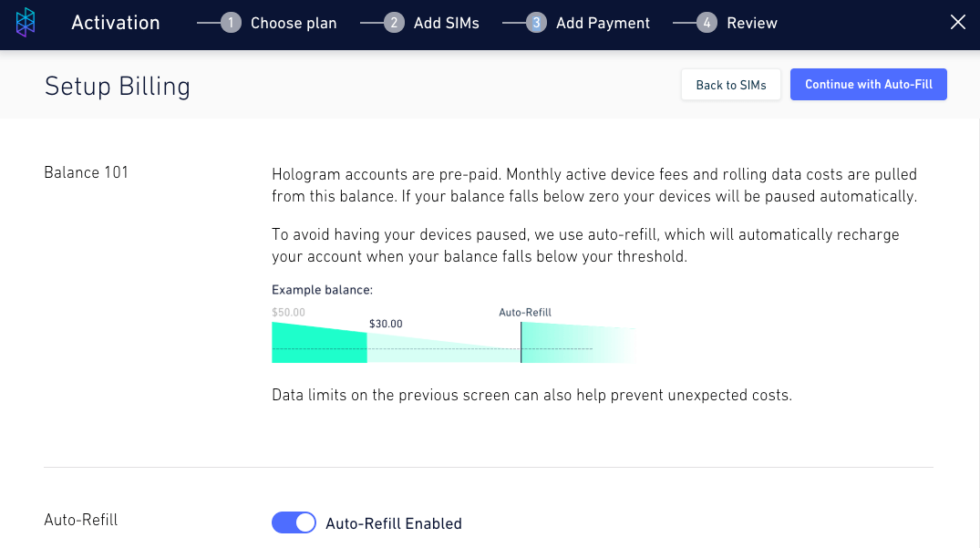Go to step 1 Choose plan
This screenshot has height=548, width=980.
[279, 23]
